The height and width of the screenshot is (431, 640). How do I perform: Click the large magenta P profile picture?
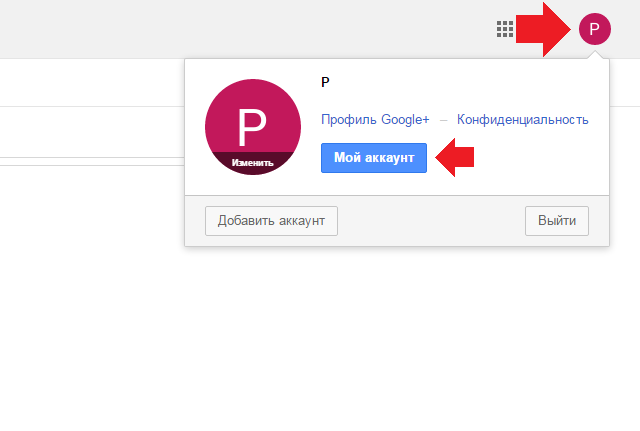tap(253, 127)
